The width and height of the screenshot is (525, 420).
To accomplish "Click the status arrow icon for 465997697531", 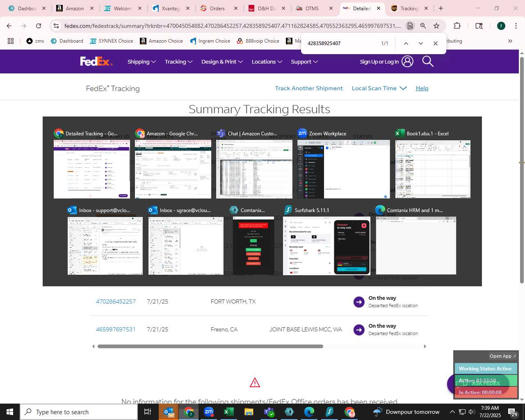I will pos(359,330).
